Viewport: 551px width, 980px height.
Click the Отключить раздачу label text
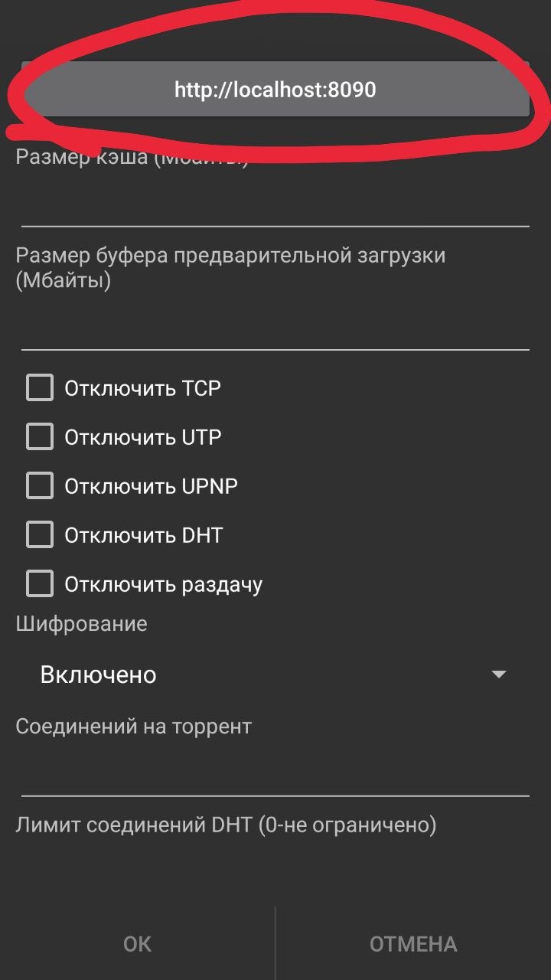click(163, 585)
